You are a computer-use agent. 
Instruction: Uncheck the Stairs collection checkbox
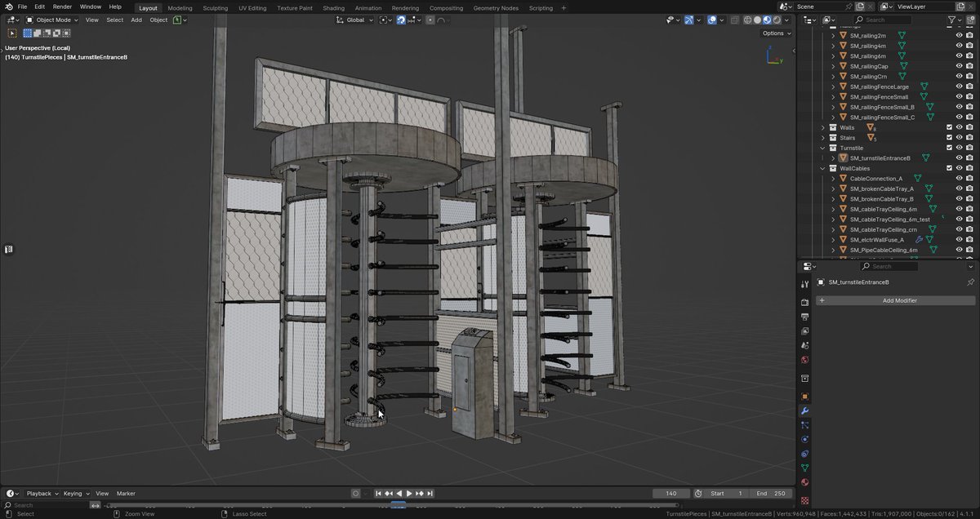pos(949,138)
